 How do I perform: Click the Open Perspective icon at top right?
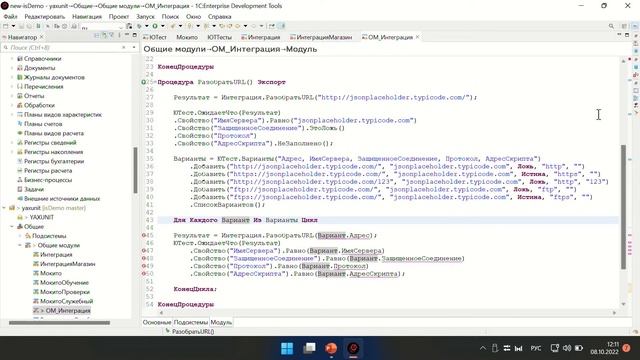[x=624, y=26]
